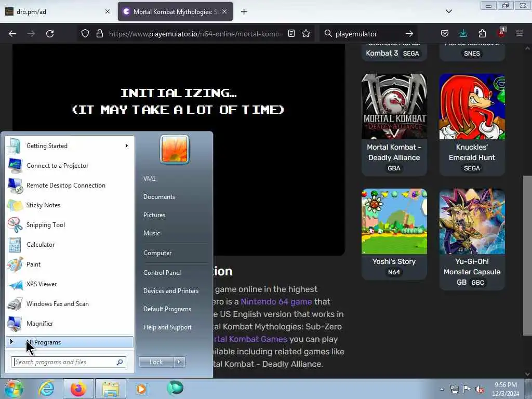Open Pocket save icon
The width and height of the screenshot is (532, 399).
[445, 33]
